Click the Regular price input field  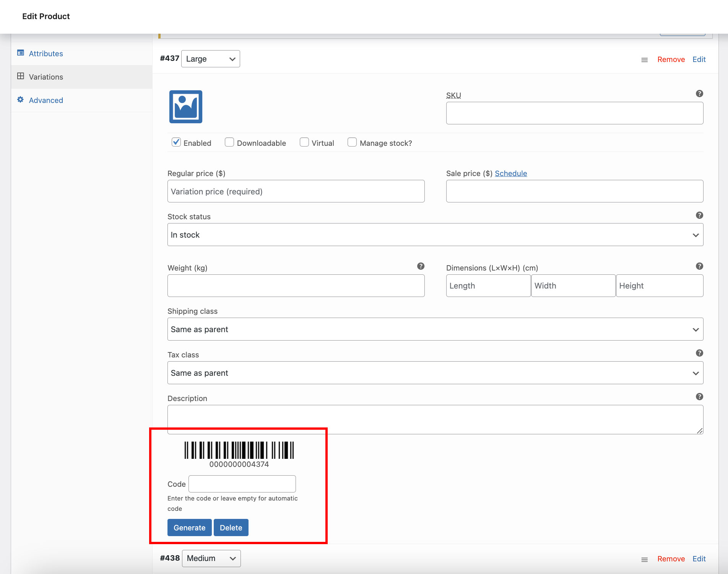tap(296, 191)
